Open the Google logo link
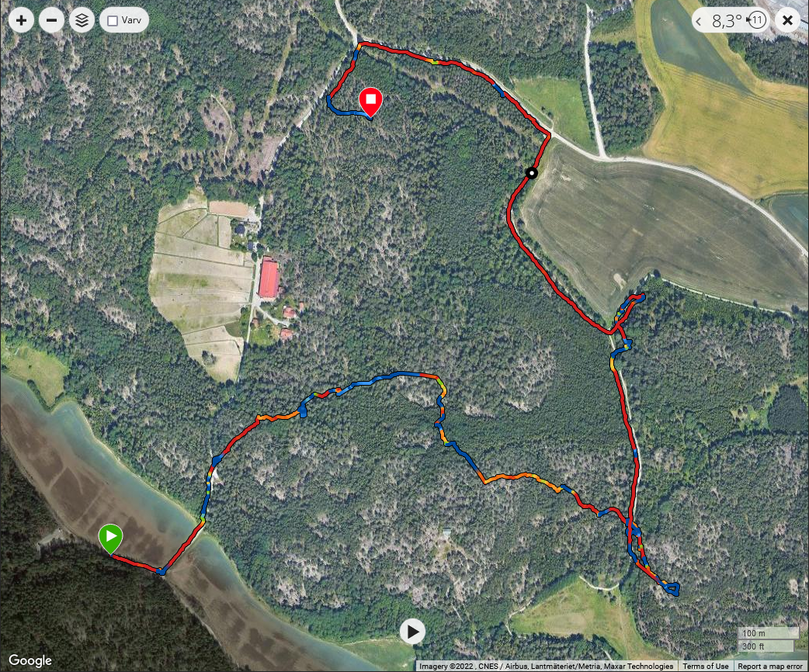The height and width of the screenshot is (672, 809). click(x=30, y=660)
